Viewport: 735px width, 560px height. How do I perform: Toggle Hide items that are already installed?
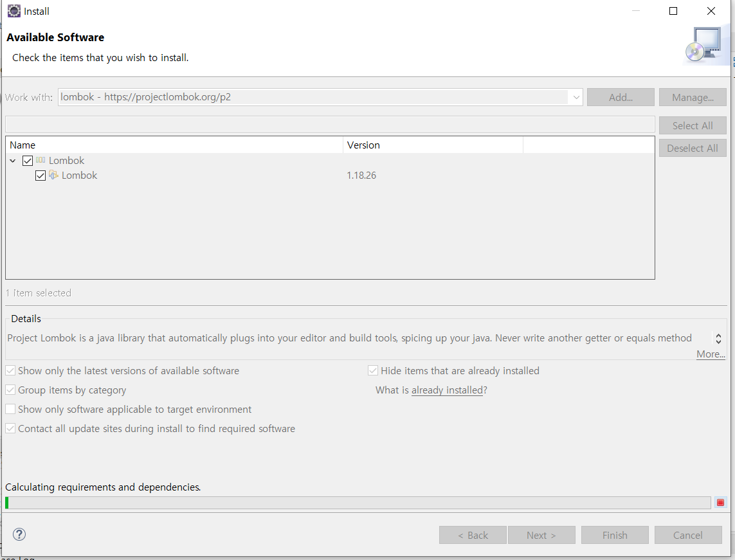pyautogui.click(x=373, y=371)
